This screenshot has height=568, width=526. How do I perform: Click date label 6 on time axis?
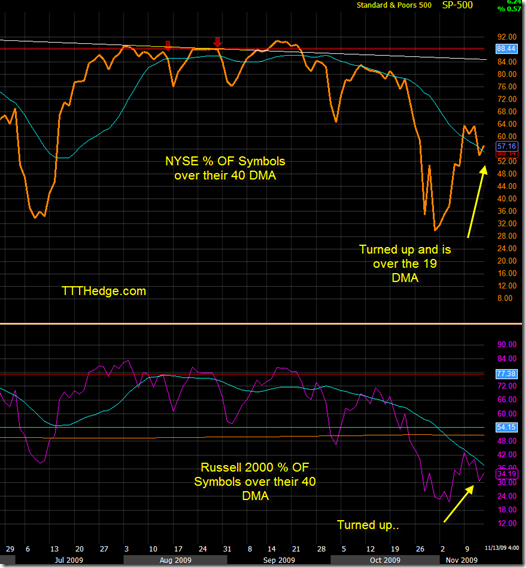28,549
